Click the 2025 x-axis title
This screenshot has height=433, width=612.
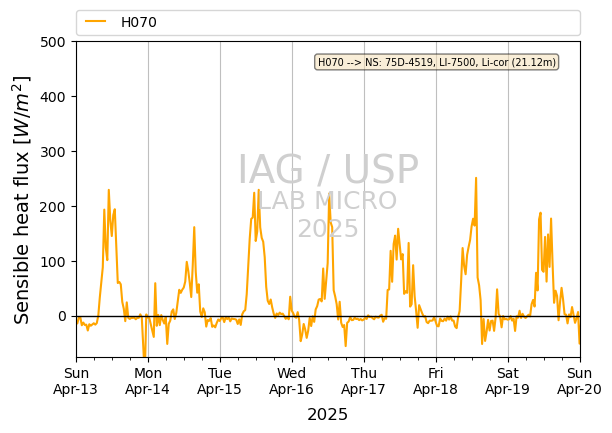[x=327, y=415]
